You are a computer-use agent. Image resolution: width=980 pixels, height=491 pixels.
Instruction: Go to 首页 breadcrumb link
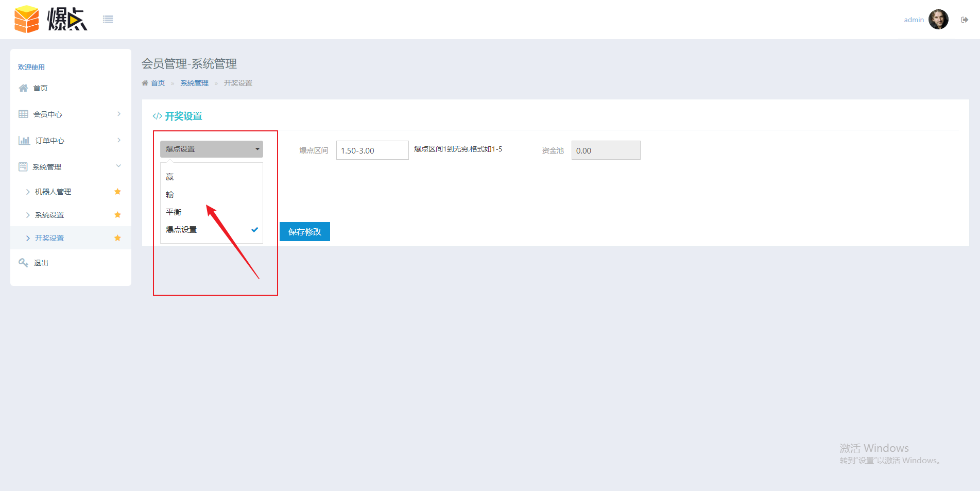tap(158, 83)
